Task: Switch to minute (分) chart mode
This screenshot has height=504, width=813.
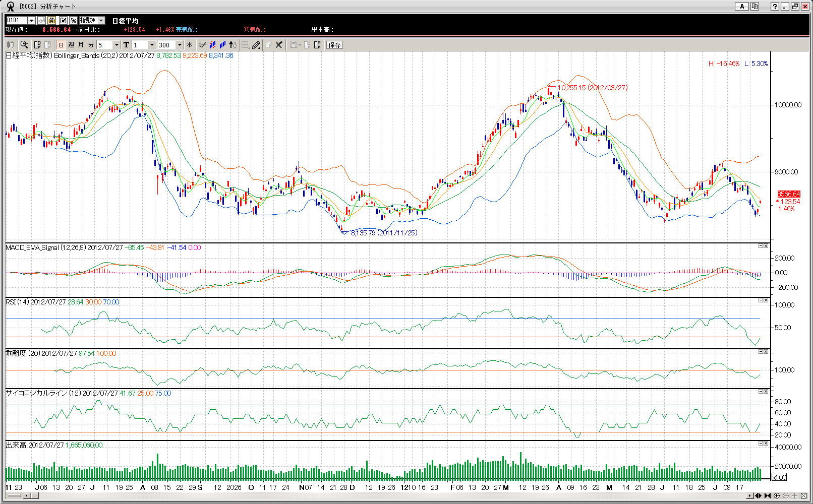Action: click(91, 45)
